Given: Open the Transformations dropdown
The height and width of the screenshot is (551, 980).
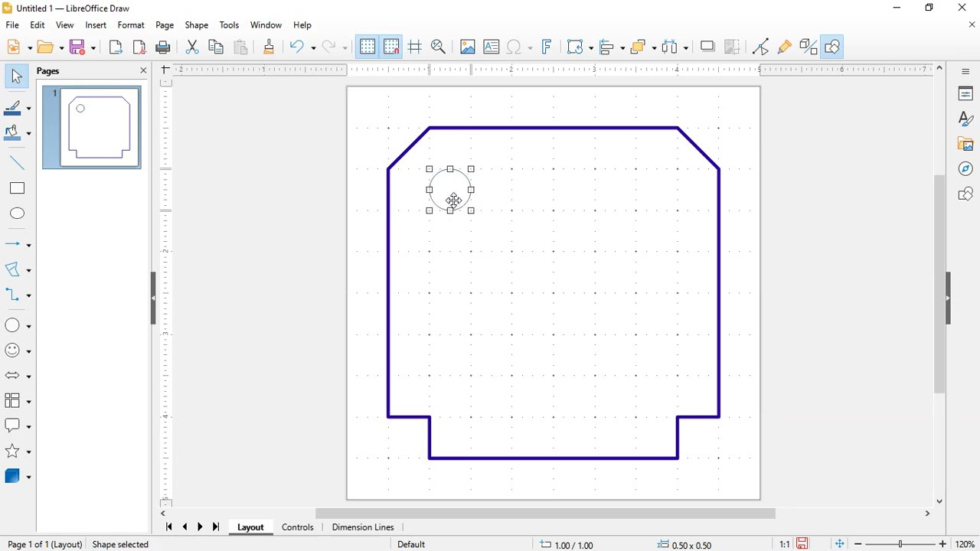Looking at the screenshot, I should [x=591, y=47].
